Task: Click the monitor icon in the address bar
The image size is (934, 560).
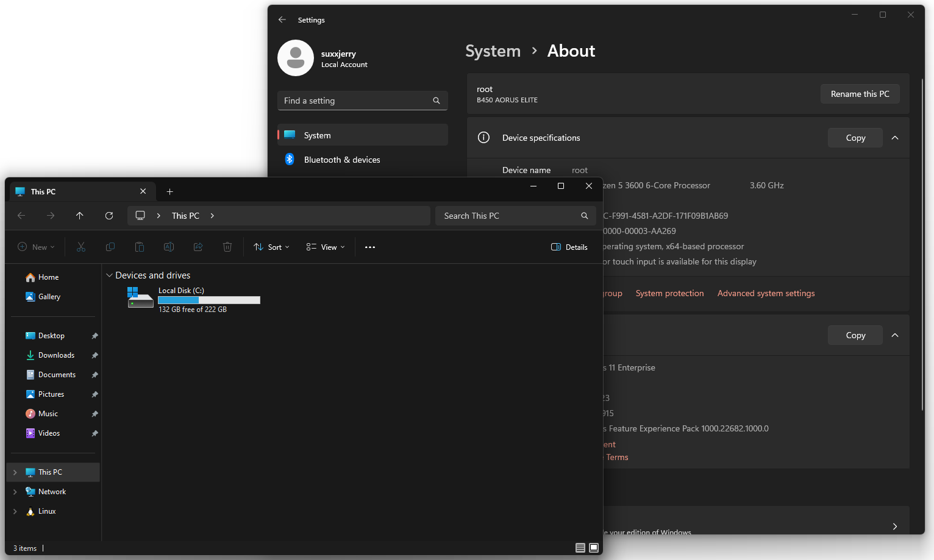Action: coord(140,216)
